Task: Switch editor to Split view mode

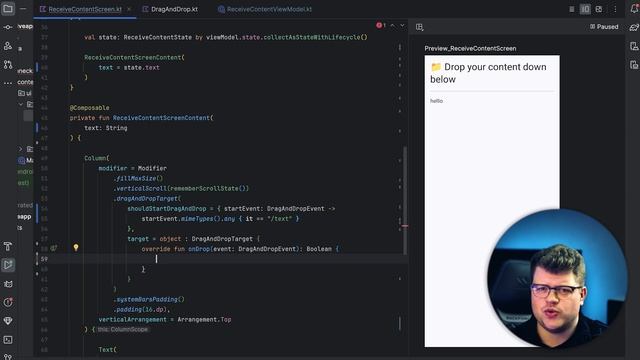Action: click(x=585, y=9)
